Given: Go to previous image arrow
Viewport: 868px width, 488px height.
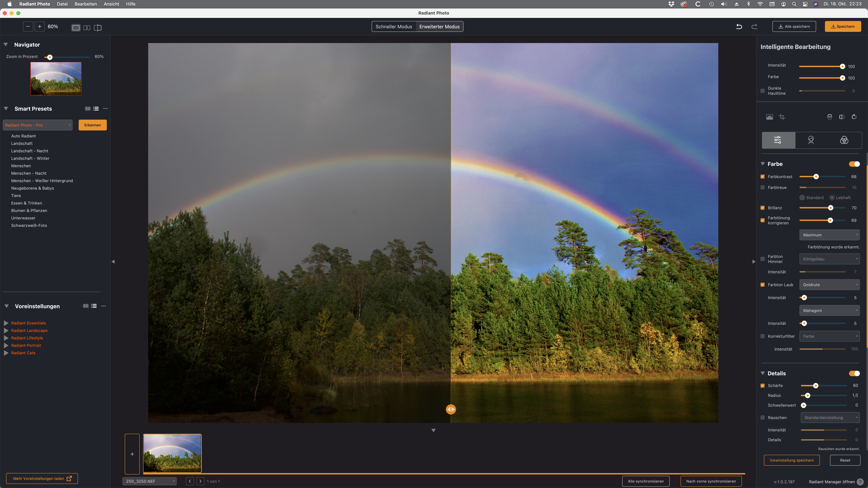Looking at the screenshot, I should point(190,481).
